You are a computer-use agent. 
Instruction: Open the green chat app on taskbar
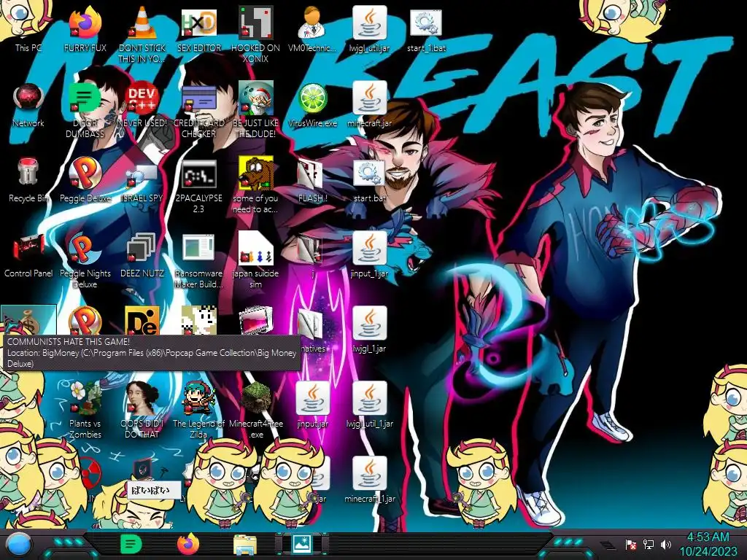131,544
